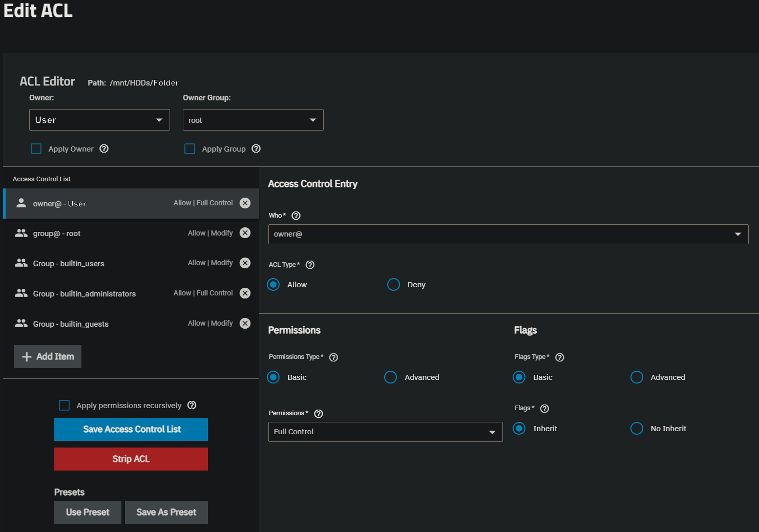Open the Owner dropdown showing User
This screenshot has width=759, height=532.
(x=99, y=120)
